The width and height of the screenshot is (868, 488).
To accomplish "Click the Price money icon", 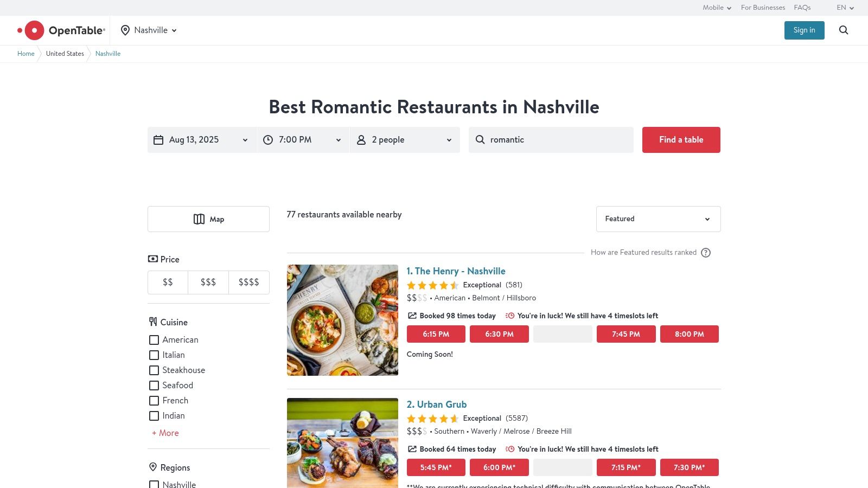I will click(x=153, y=259).
